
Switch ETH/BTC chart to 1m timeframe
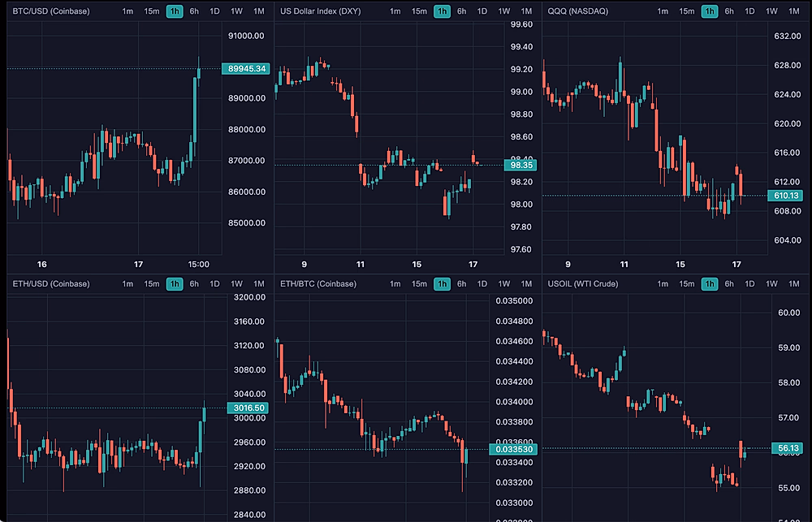(395, 283)
